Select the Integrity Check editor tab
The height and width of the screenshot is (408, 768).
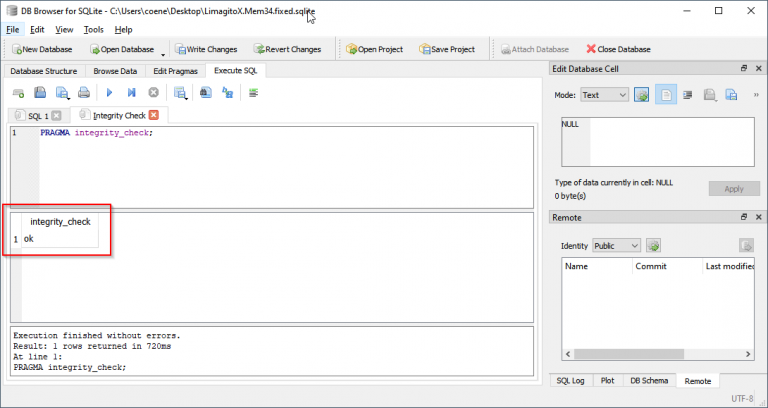point(119,115)
